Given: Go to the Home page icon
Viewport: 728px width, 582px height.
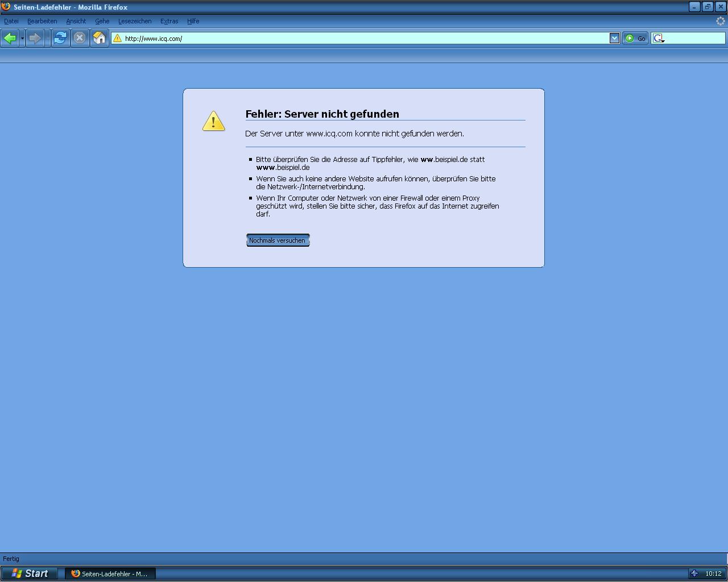Looking at the screenshot, I should 100,38.
